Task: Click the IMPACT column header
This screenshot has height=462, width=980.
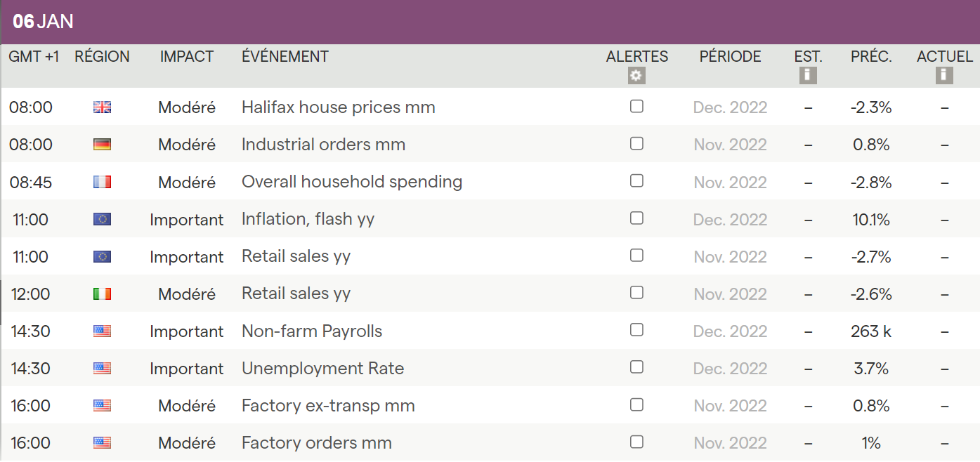Action: [x=187, y=57]
